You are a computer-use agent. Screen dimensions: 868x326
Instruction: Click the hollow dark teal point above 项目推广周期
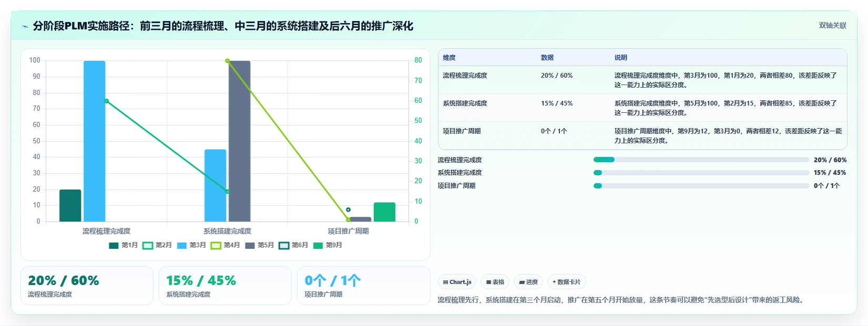(x=348, y=210)
